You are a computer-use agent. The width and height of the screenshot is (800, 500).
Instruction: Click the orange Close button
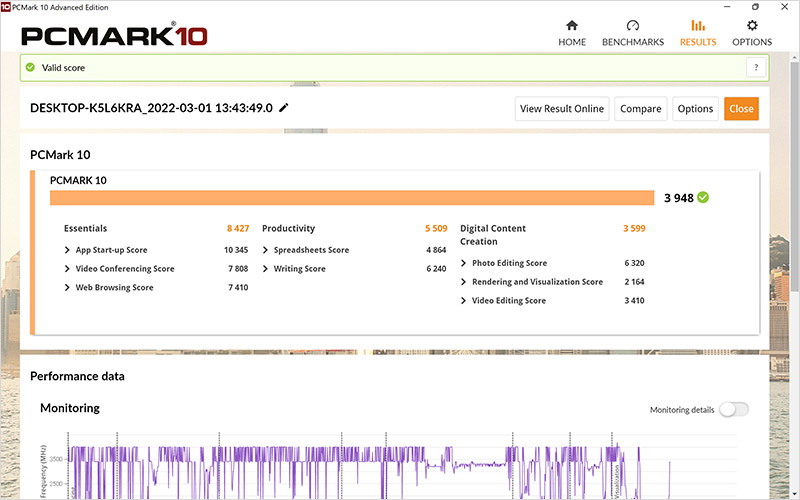[x=741, y=109]
